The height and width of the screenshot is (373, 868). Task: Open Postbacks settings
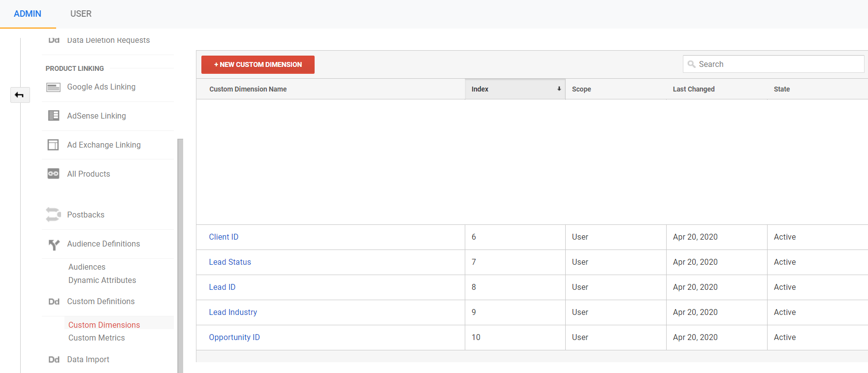[86, 215]
